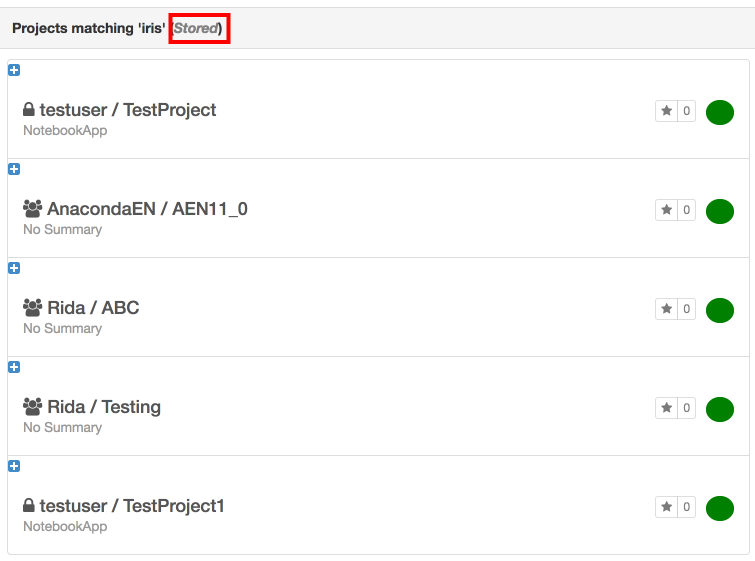Star the Rida / ABC project
This screenshot has height=561, width=755.
point(666,309)
